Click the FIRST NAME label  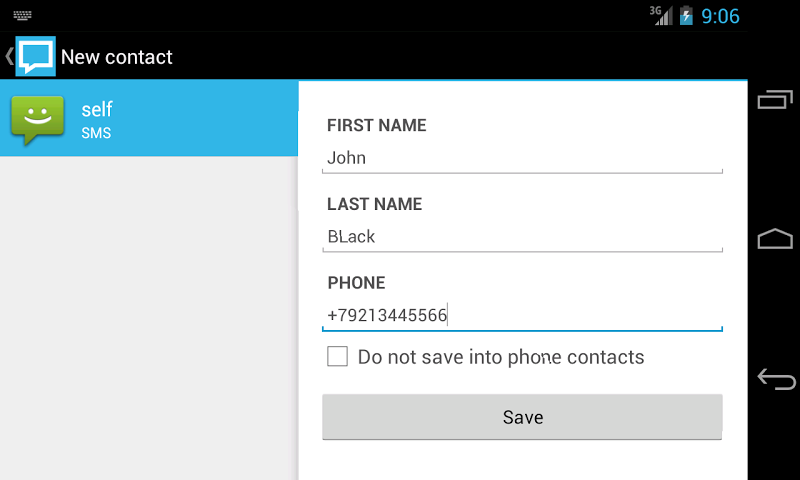click(x=377, y=126)
